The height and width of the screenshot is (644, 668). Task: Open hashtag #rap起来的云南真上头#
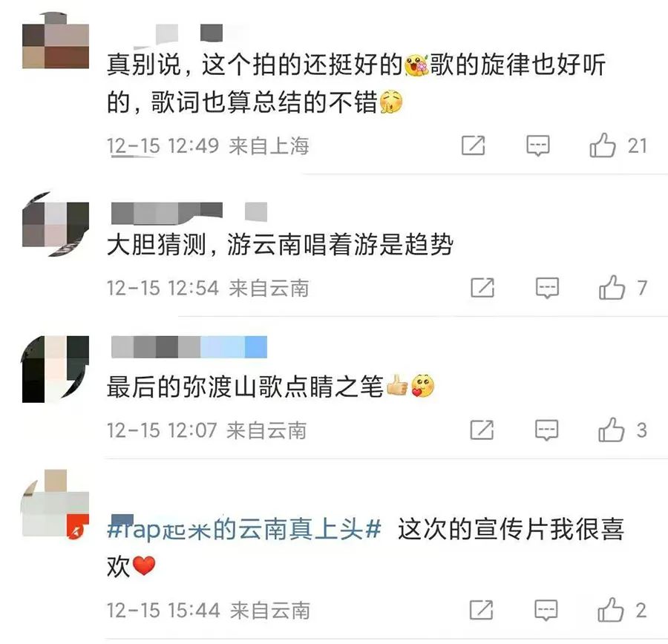click(244, 530)
